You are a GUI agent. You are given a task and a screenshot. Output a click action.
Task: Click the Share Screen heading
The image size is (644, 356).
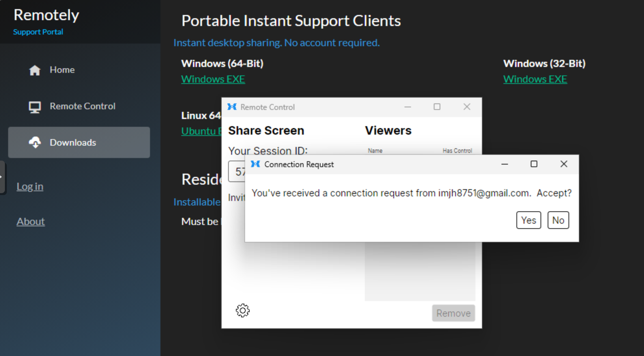pyautogui.click(x=266, y=130)
